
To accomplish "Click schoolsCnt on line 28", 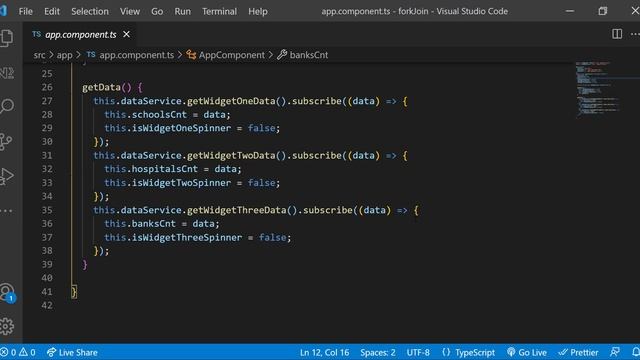I will tap(159, 115).
